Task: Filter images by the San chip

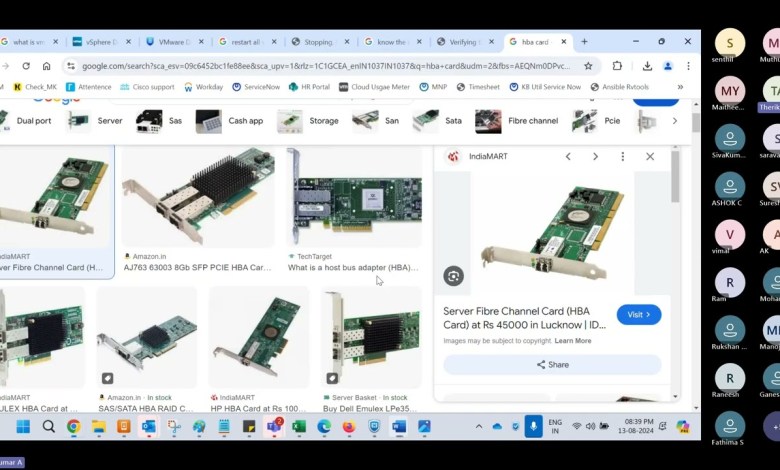Action: pos(376,121)
